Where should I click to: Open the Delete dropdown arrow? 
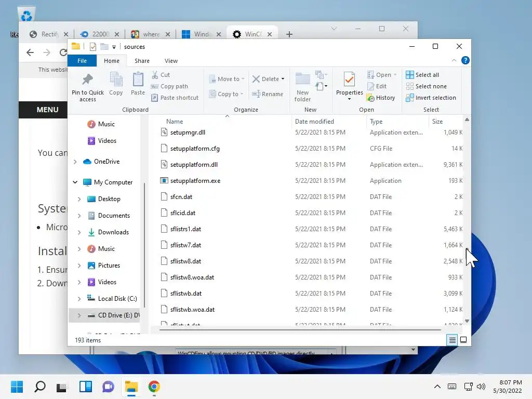click(283, 79)
